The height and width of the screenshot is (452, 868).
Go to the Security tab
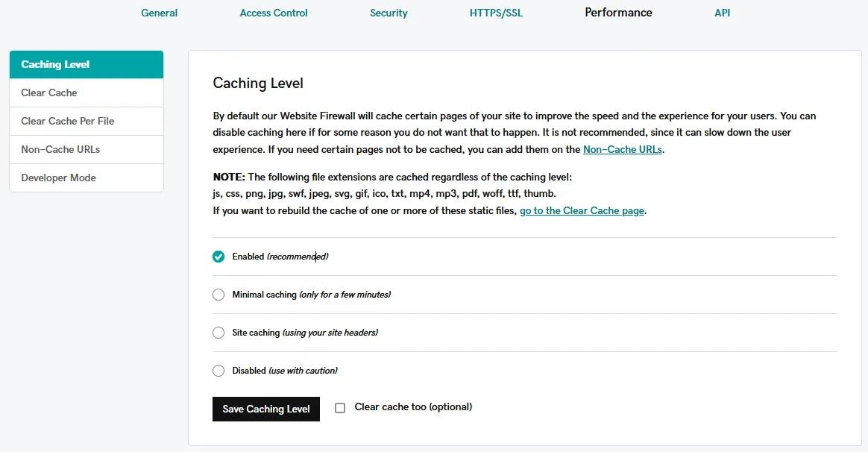click(x=389, y=13)
